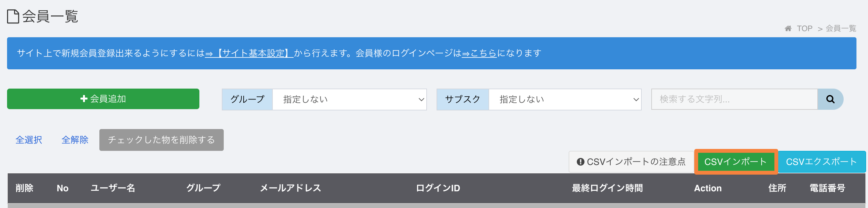Viewport: 868px width, 208px height.
Task: Click the 全解除 link
Action: coord(75,140)
